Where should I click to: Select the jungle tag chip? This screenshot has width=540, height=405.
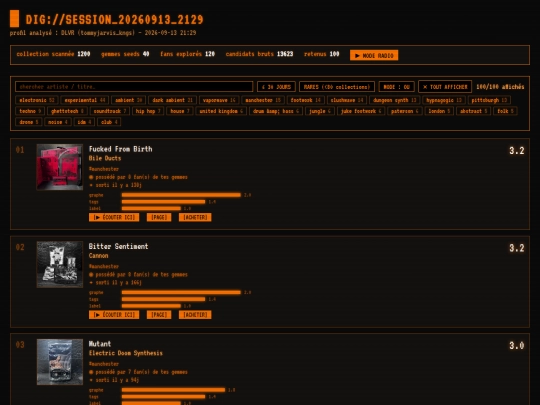320,111
